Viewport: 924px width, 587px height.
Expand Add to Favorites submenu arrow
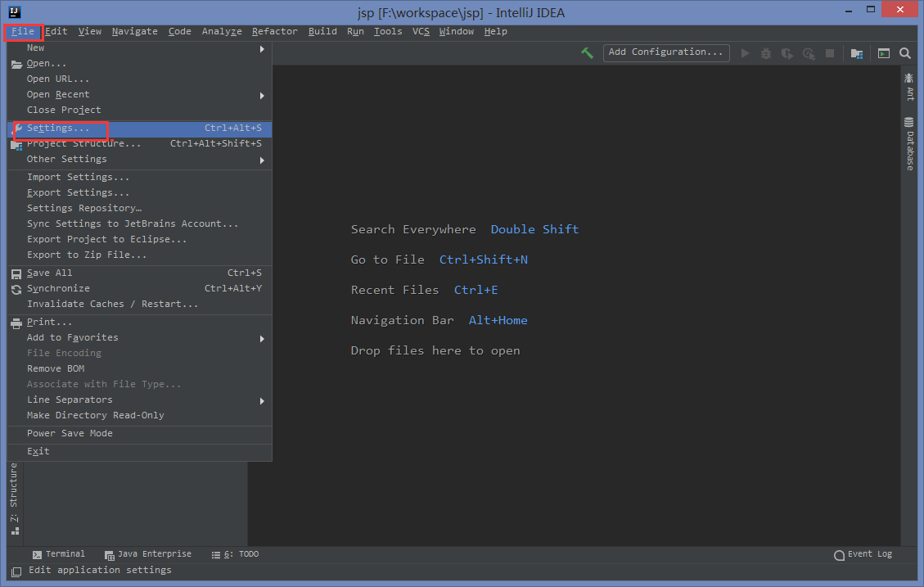[x=262, y=339]
